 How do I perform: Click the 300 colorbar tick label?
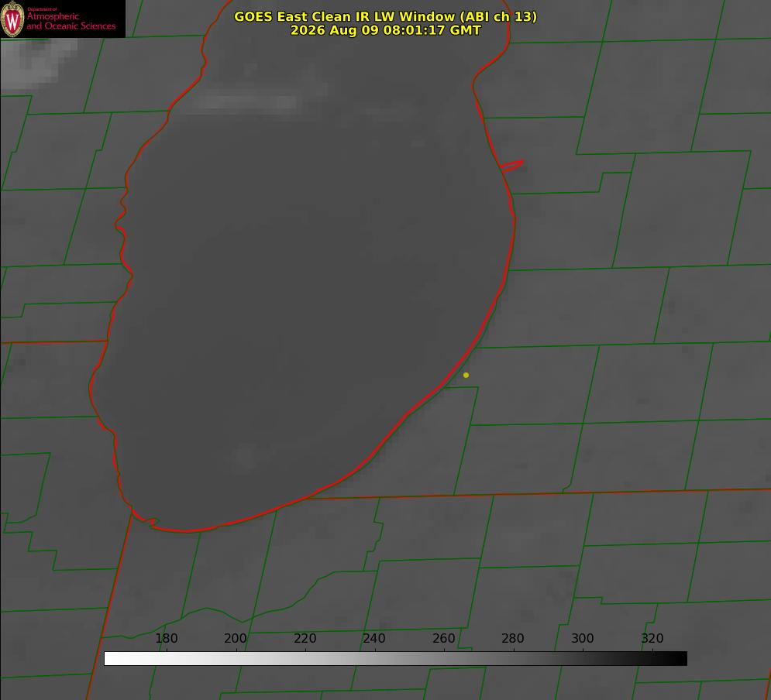point(583,638)
